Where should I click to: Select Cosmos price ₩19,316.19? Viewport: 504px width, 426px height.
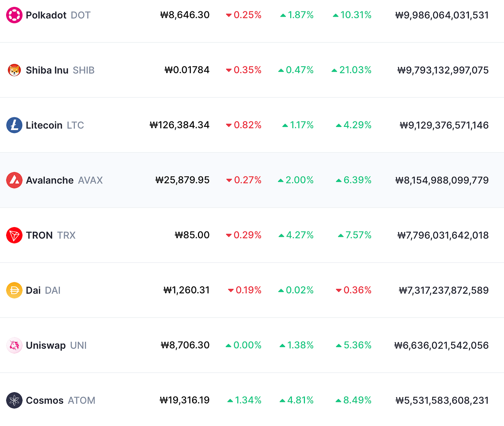184,400
